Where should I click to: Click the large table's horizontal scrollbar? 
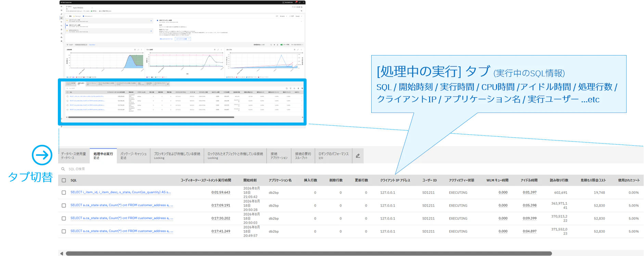click(x=309, y=254)
